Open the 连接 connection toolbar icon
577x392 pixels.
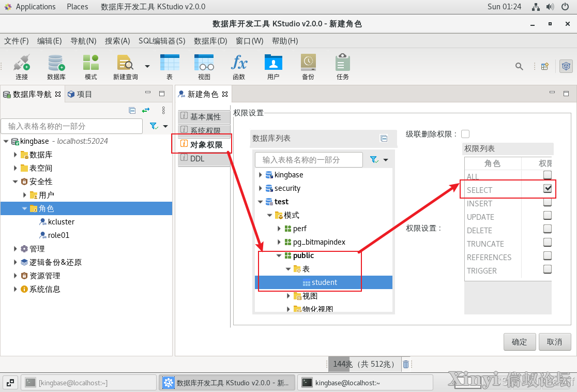(x=22, y=67)
